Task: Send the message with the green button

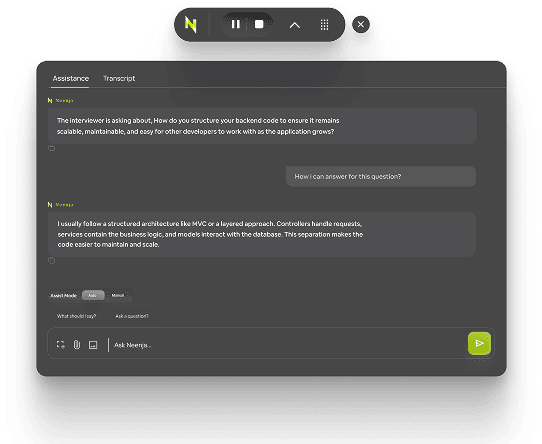Action: [x=479, y=343]
